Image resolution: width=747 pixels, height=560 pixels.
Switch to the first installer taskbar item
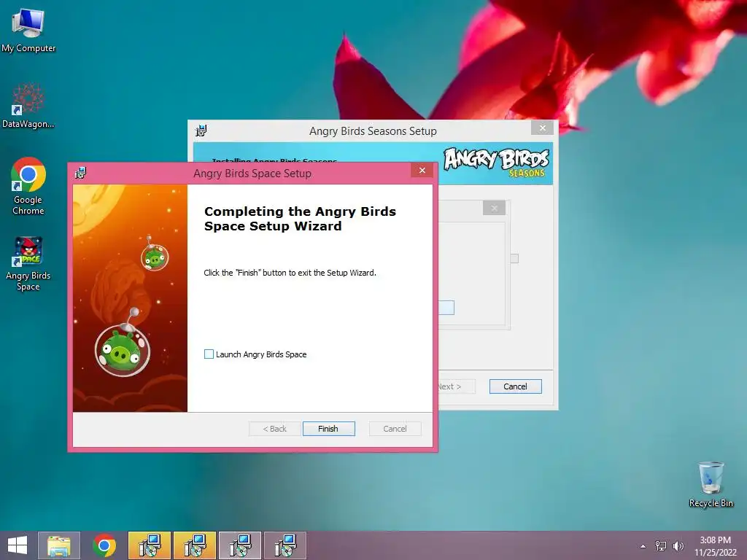150,545
